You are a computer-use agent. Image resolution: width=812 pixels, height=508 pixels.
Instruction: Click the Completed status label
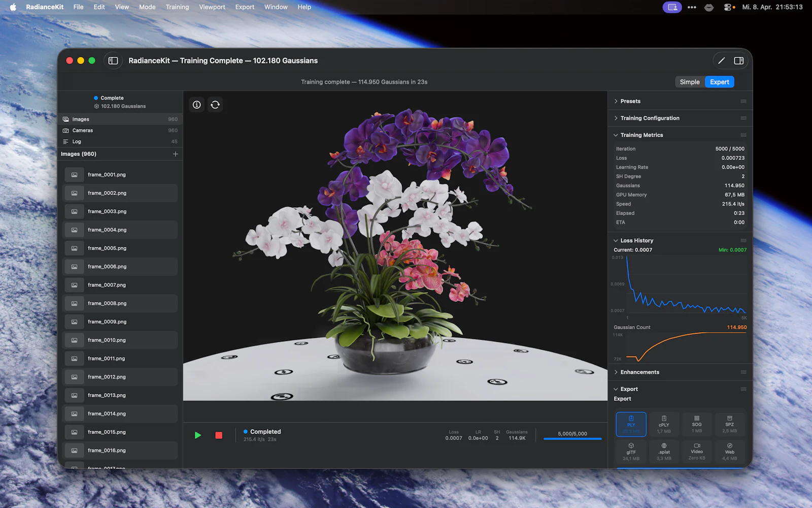click(265, 432)
